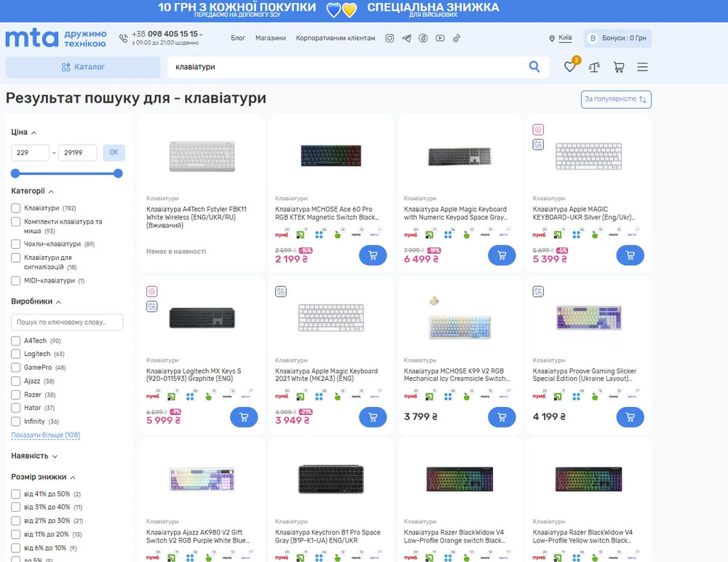Open Корпоративним клієнтам menu item
The width and height of the screenshot is (728, 562).
point(335,38)
